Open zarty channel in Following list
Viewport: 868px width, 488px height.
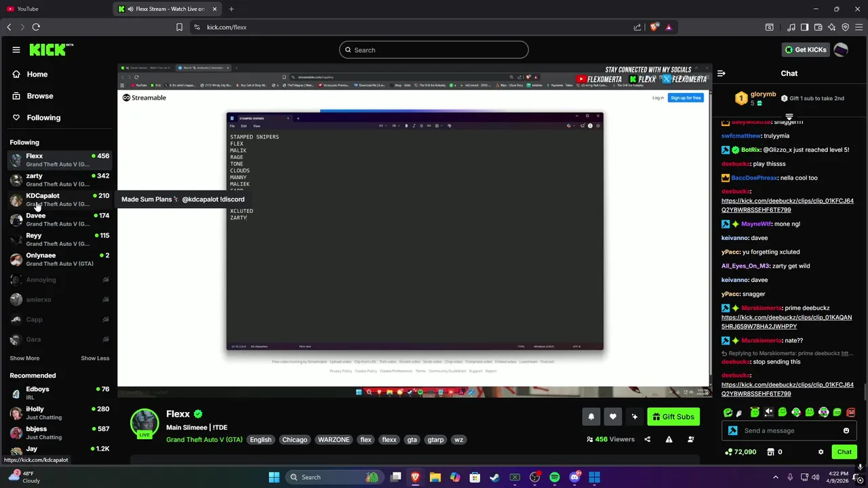pos(60,180)
